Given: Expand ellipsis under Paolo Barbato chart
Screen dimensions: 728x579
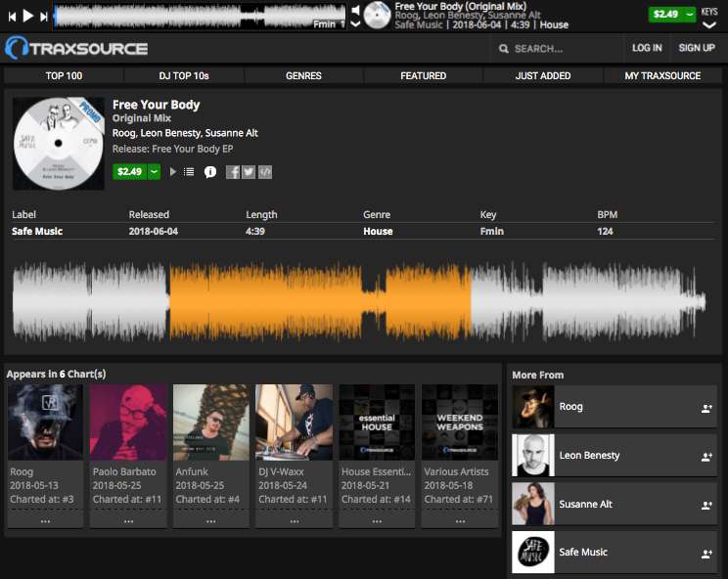Looking at the screenshot, I should coord(128,521).
